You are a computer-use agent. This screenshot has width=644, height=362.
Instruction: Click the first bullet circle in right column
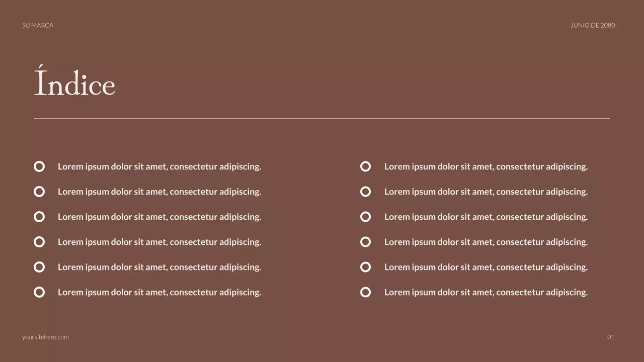coord(366,166)
